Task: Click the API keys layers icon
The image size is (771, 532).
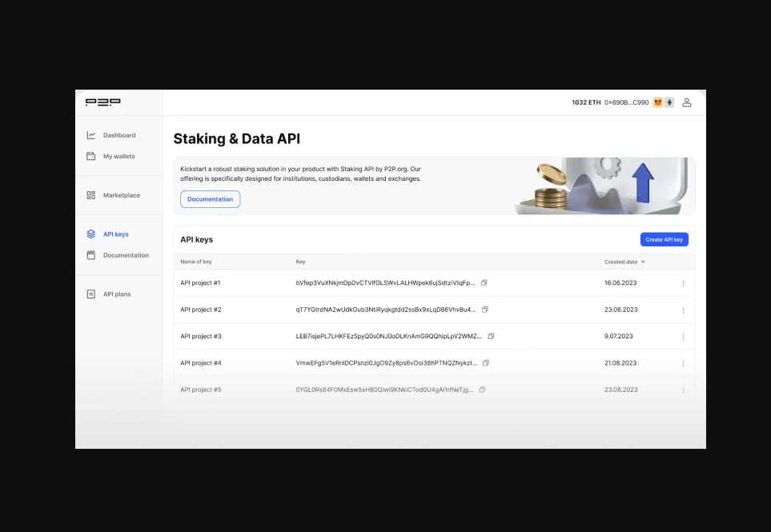Action: (x=91, y=234)
